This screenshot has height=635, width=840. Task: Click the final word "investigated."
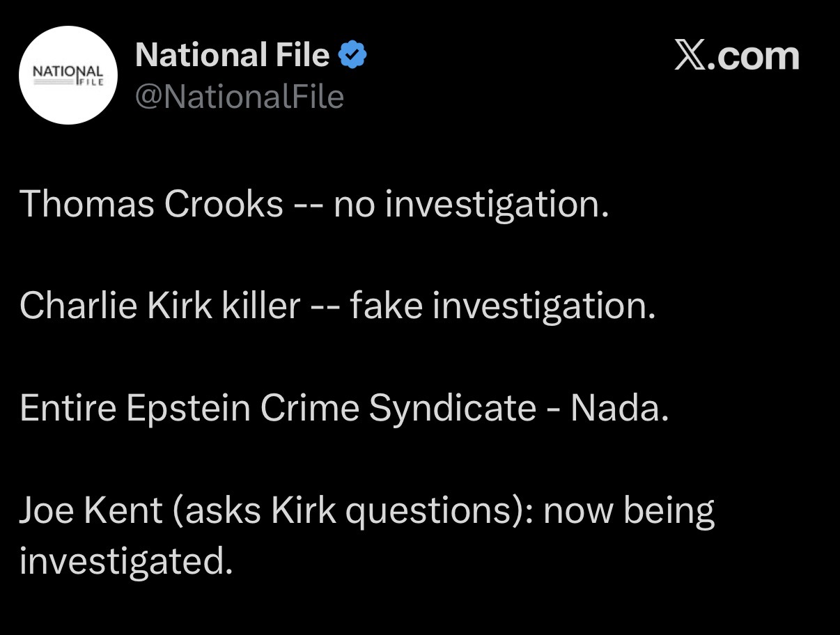126,561
